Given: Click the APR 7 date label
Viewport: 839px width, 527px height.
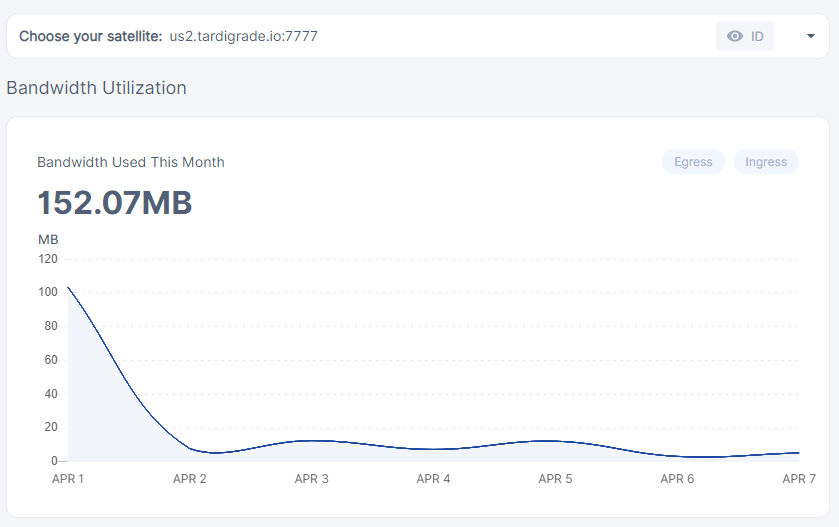Looking at the screenshot, I should tap(799, 479).
